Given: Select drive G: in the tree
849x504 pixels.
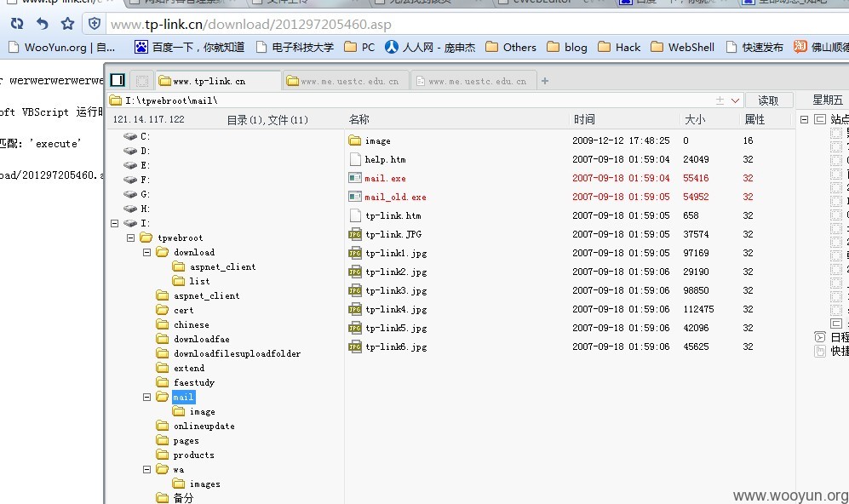Looking at the screenshot, I should 137,194.
